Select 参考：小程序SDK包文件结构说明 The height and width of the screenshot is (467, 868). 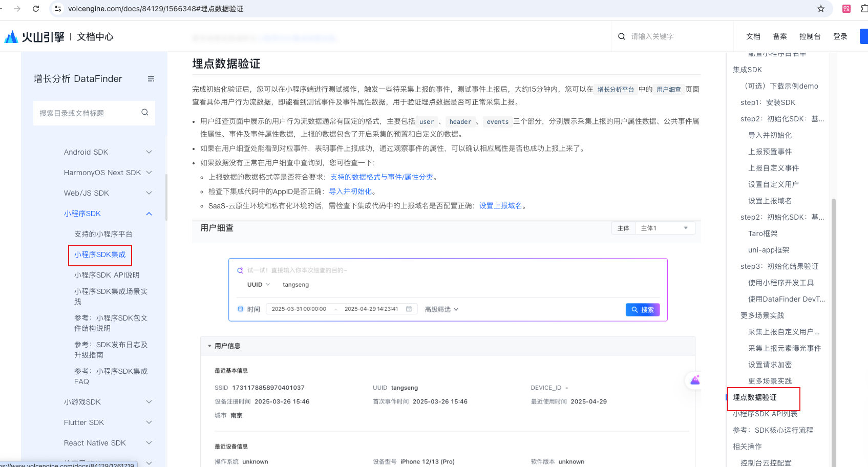click(x=111, y=323)
